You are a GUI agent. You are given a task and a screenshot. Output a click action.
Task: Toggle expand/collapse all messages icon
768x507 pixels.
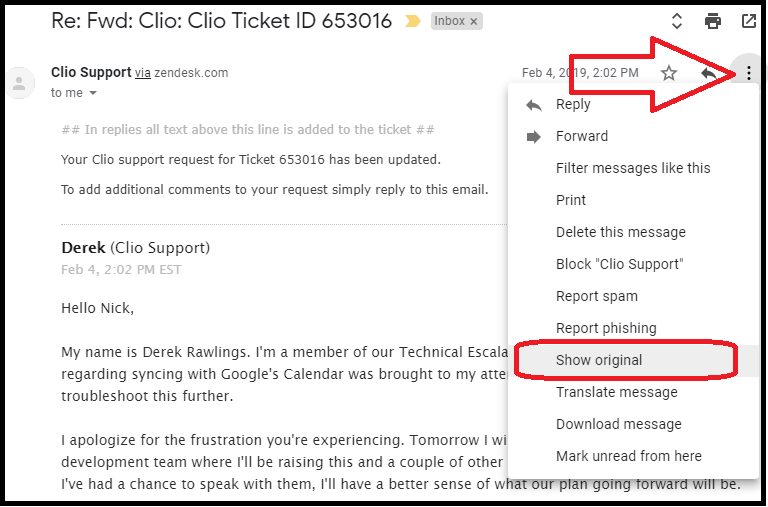pos(676,21)
